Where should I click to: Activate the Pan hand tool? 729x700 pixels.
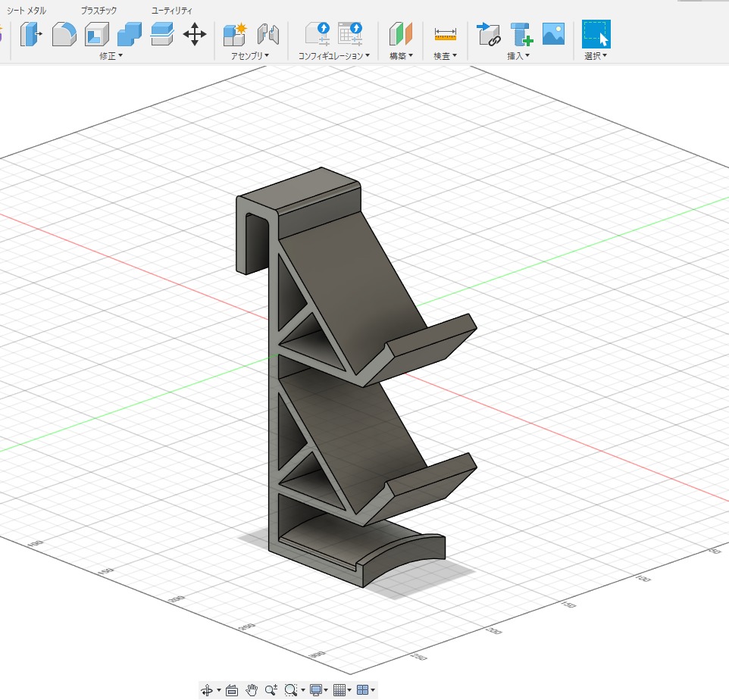[x=252, y=690]
